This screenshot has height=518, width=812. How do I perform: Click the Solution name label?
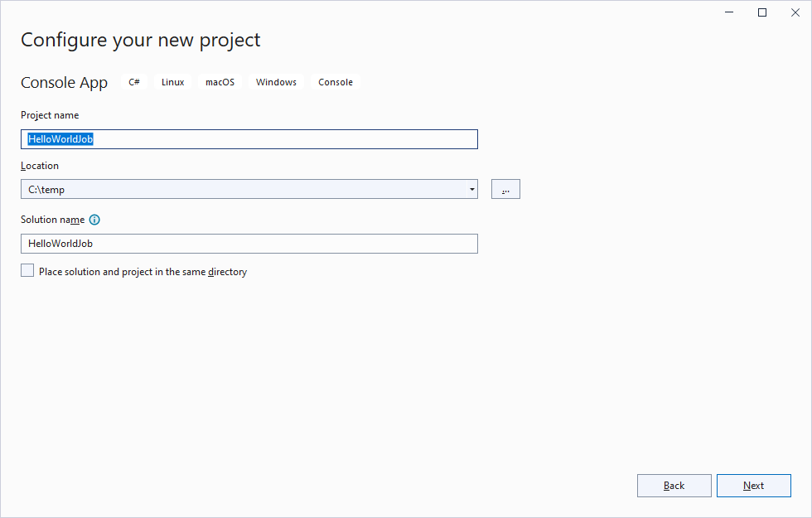point(52,220)
